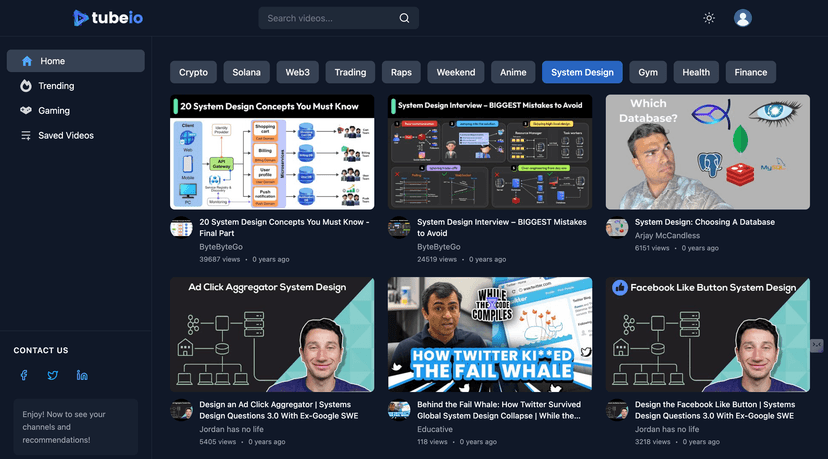Viewport: 828px width, 459px height.
Task: Open System Design Interview BIGGEST Mistakes thumbnail
Action: (x=490, y=152)
